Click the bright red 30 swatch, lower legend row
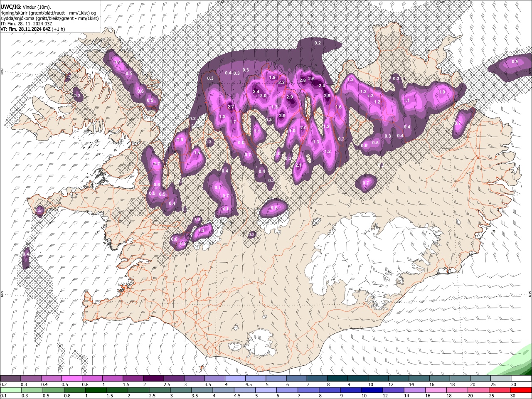The width and height of the screenshot is (532, 399). coord(521,390)
